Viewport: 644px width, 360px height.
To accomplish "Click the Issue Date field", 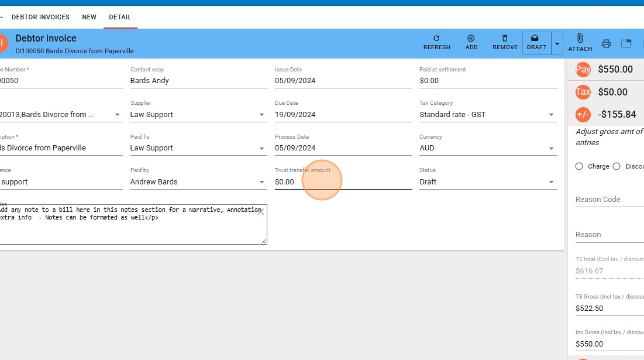I will pyautogui.click(x=343, y=81).
